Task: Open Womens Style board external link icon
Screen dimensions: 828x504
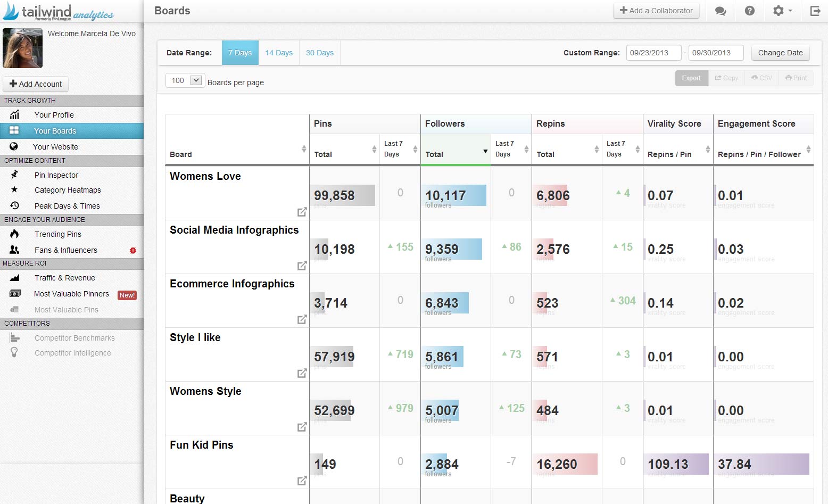Action: point(302,427)
